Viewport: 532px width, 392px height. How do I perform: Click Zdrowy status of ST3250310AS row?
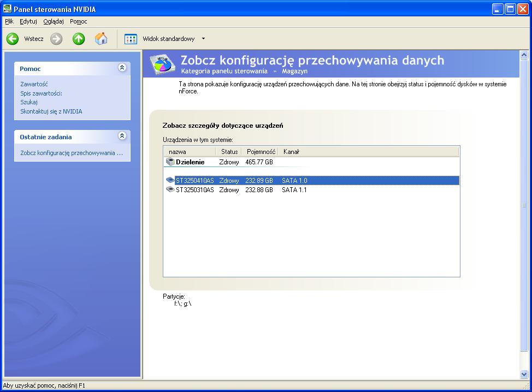tap(229, 190)
